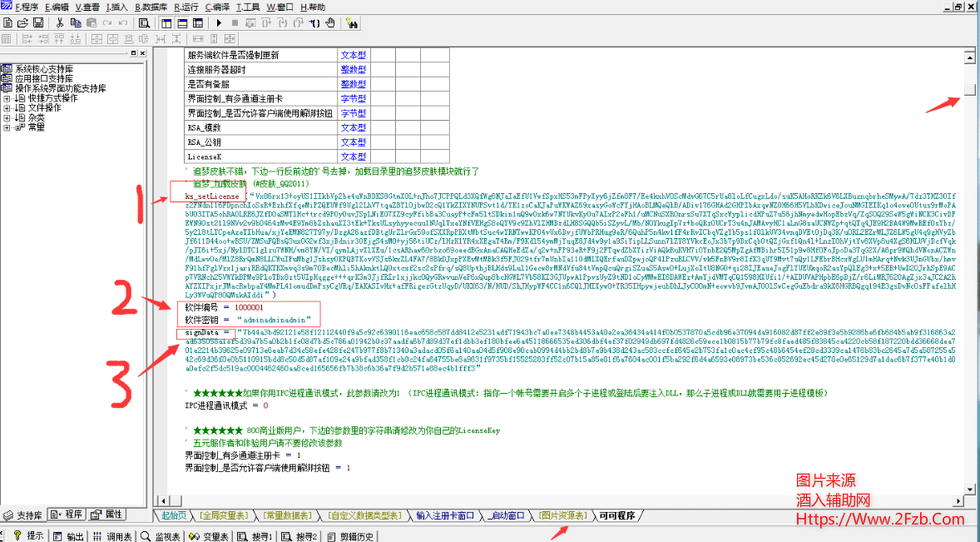Image resolution: width=980 pixels, height=542 pixels.
Task: Click the Save (floppy disk) toolbar icon
Action: 38,22
